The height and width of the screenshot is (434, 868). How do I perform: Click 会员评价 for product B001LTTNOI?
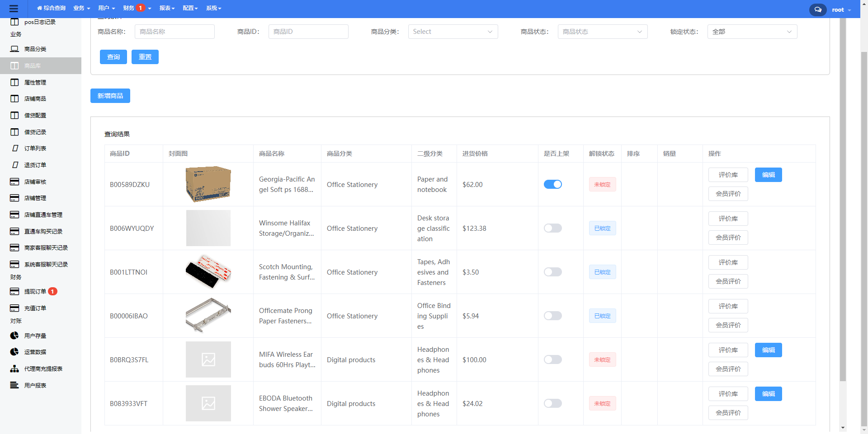728,281
